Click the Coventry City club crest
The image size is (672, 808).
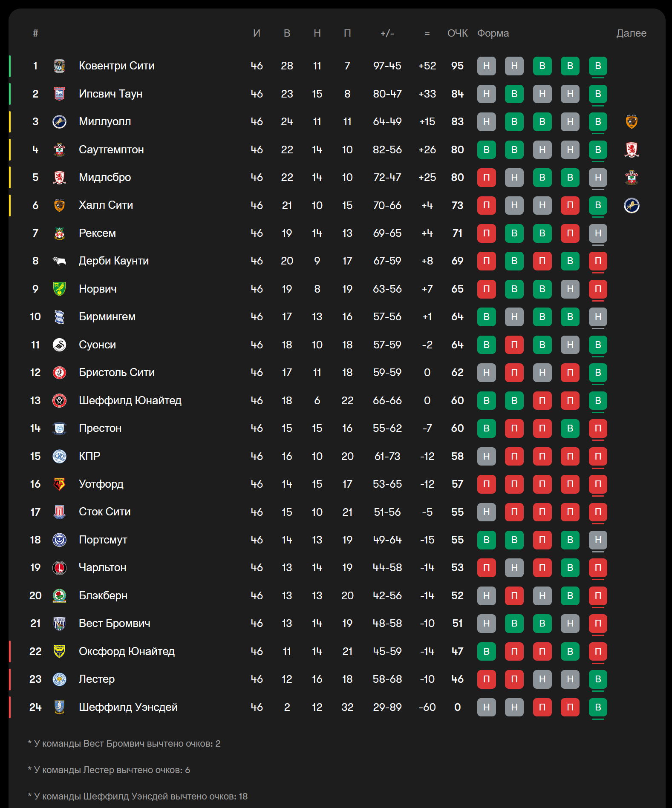point(59,66)
